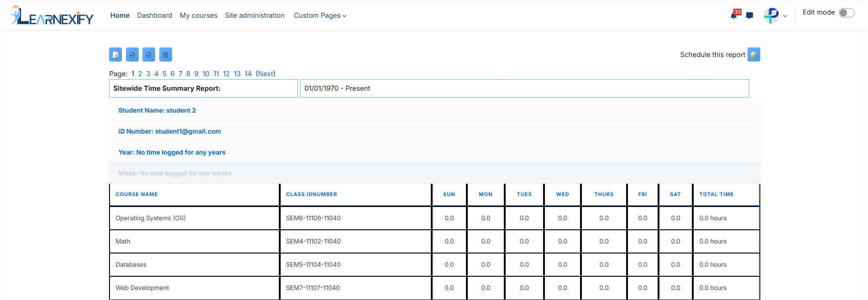Viewport: 868px width, 300px height.
Task: Click the user avatar picture
Action: point(771,16)
